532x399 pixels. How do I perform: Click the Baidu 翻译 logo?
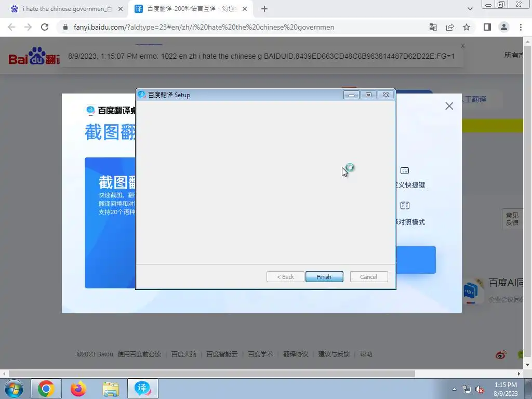[x=34, y=56]
